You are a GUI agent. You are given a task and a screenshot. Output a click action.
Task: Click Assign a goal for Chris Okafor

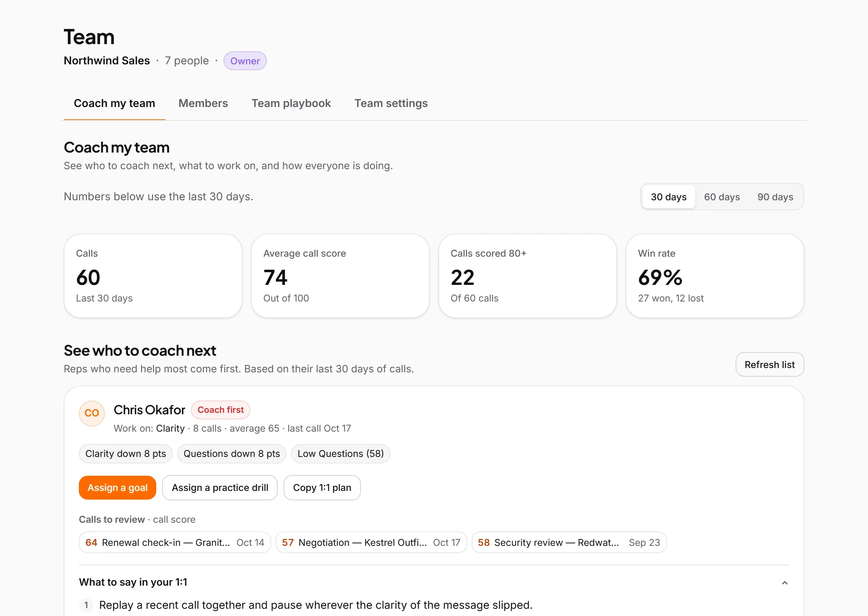(117, 487)
